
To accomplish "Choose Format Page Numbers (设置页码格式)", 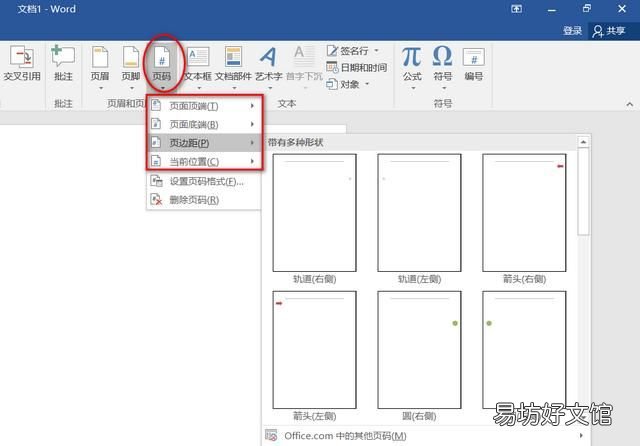I will click(x=204, y=181).
